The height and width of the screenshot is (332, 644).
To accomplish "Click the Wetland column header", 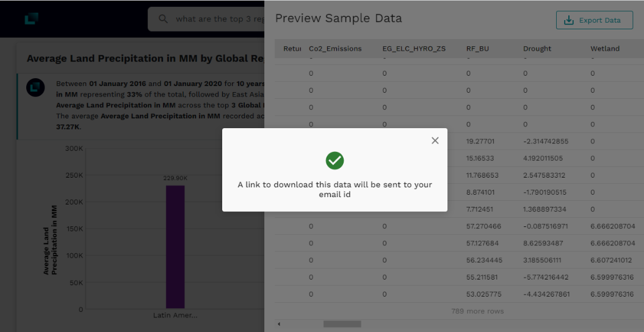I will tap(605, 49).
